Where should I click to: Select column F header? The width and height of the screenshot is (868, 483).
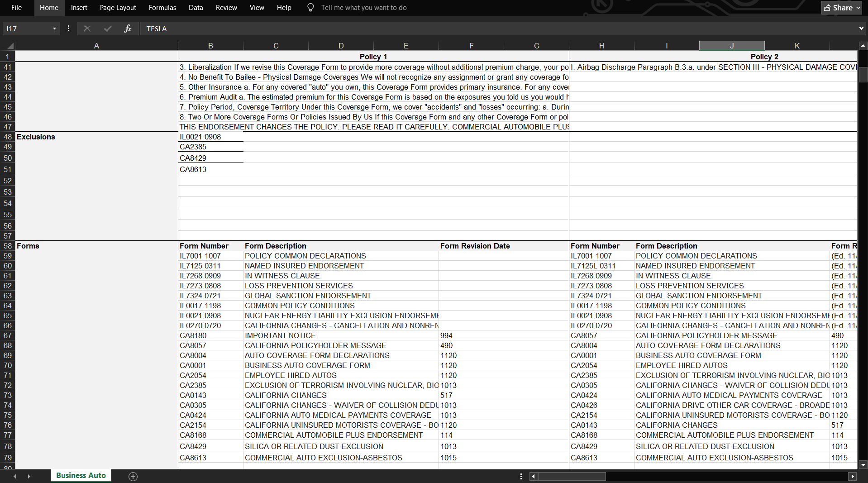[471, 46]
